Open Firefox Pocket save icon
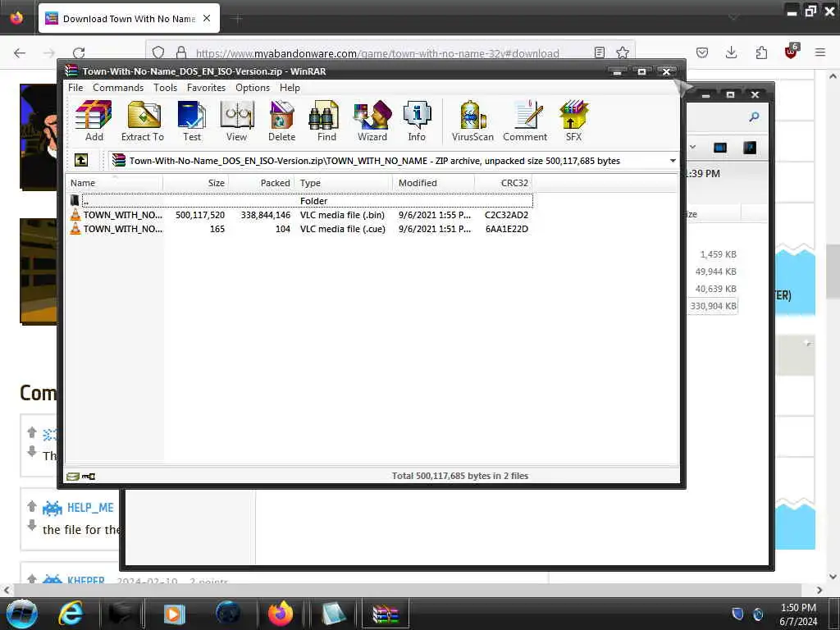840x630 pixels. pyautogui.click(x=702, y=52)
